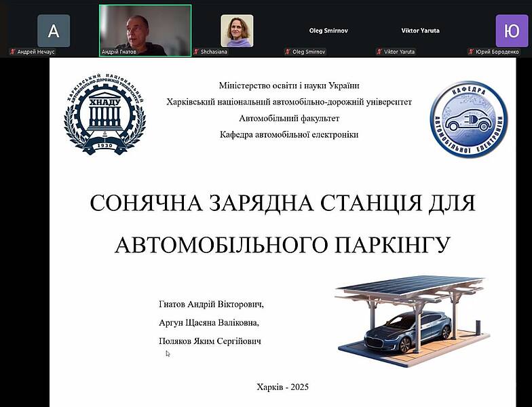Select the gray 'A' avatar tile

[x=54, y=31]
